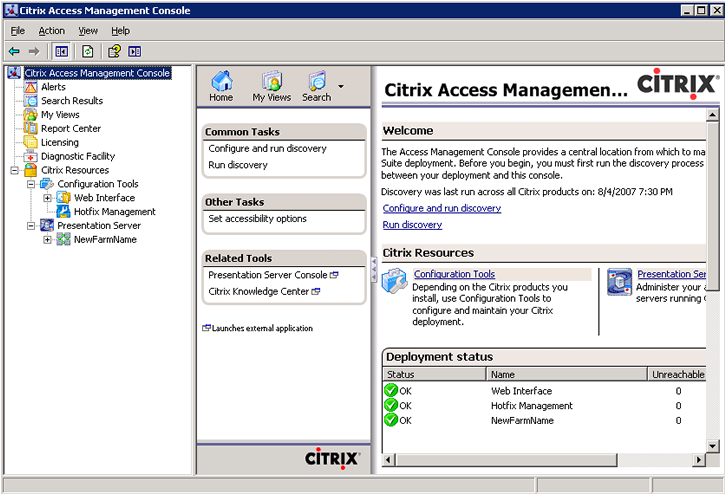Click the Hotfix Management tree icon
This screenshot has height=494, width=725.
(63, 212)
